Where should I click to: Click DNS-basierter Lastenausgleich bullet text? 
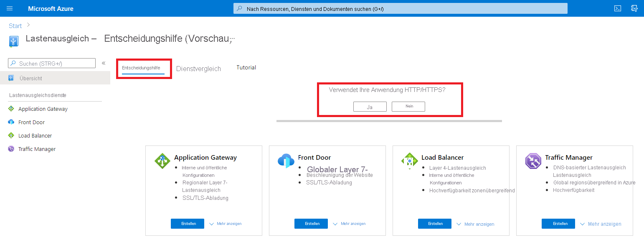tap(590, 171)
